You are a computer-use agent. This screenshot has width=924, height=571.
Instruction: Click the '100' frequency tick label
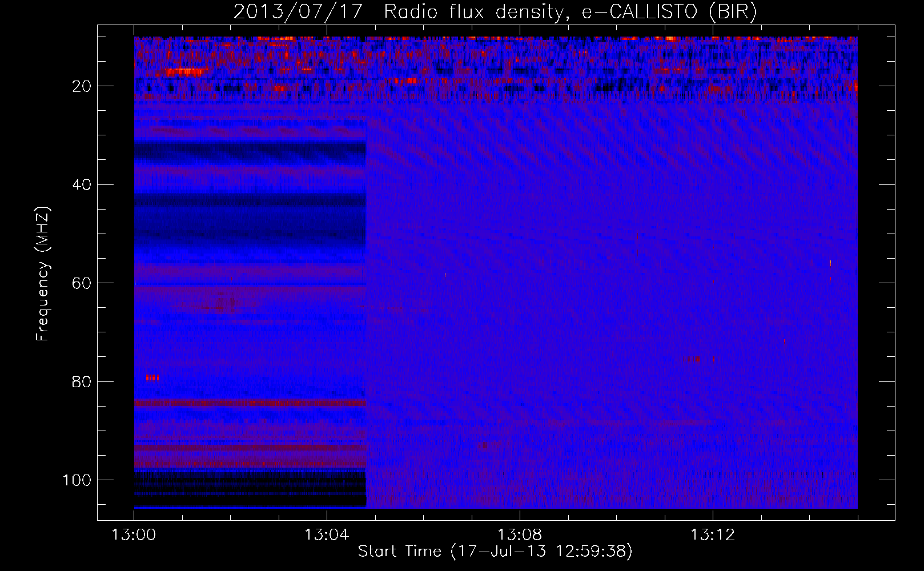coord(77,480)
